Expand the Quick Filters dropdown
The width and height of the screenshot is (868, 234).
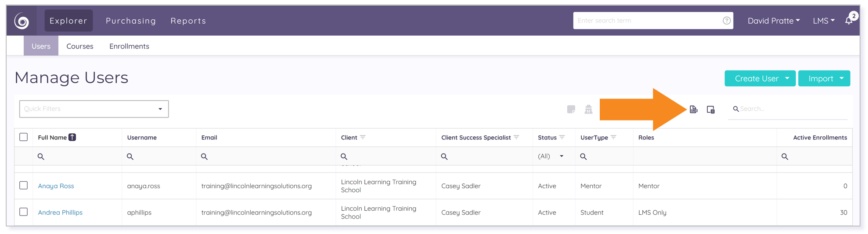click(94, 109)
